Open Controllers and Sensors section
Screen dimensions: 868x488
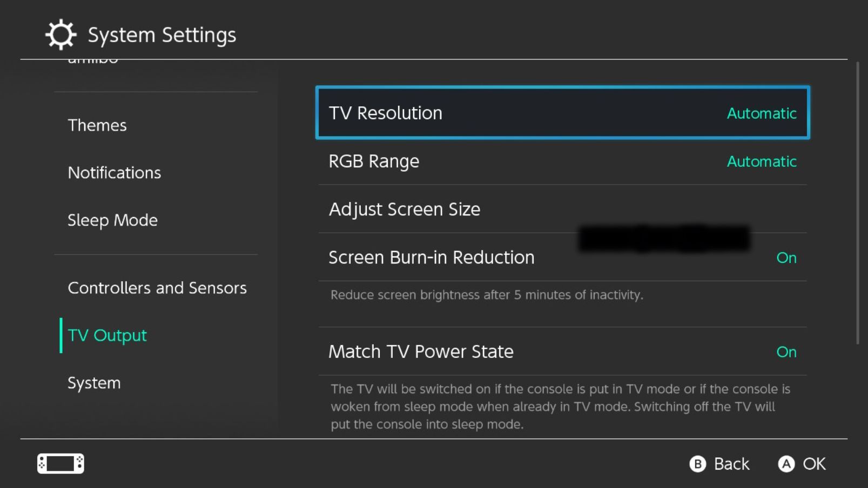point(157,288)
